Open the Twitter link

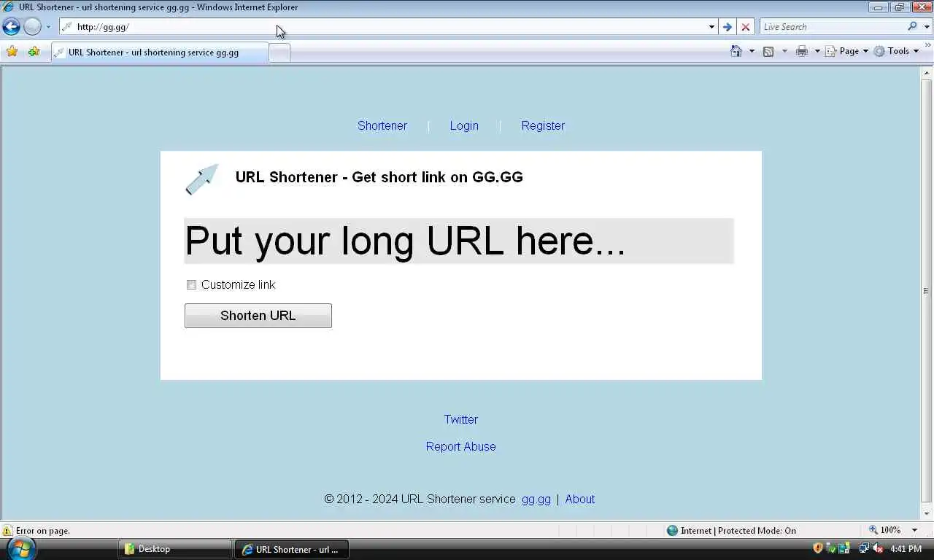coord(460,419)
